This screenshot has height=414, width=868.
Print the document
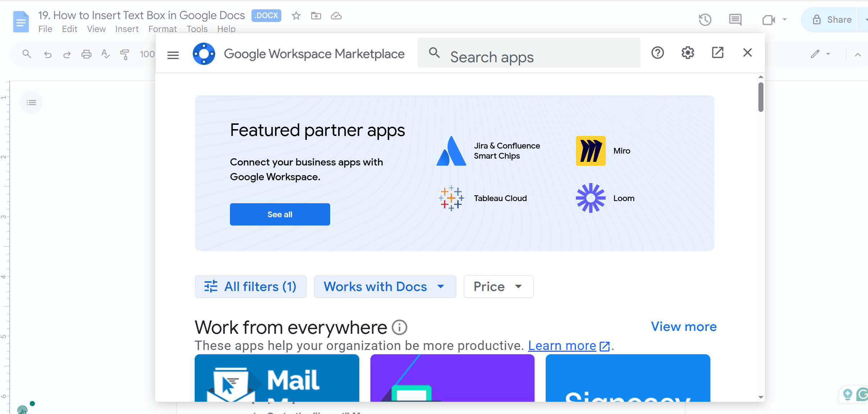[86, 54]
